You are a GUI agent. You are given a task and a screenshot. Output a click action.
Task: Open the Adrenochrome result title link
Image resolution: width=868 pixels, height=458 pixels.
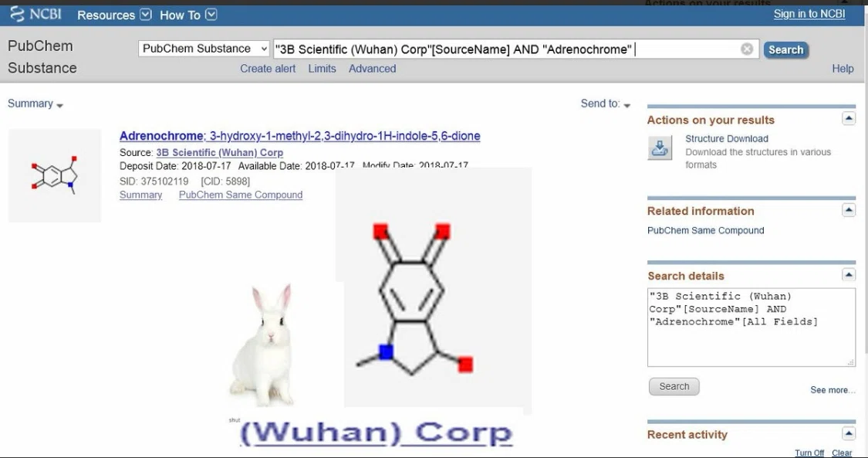point(299,136)
